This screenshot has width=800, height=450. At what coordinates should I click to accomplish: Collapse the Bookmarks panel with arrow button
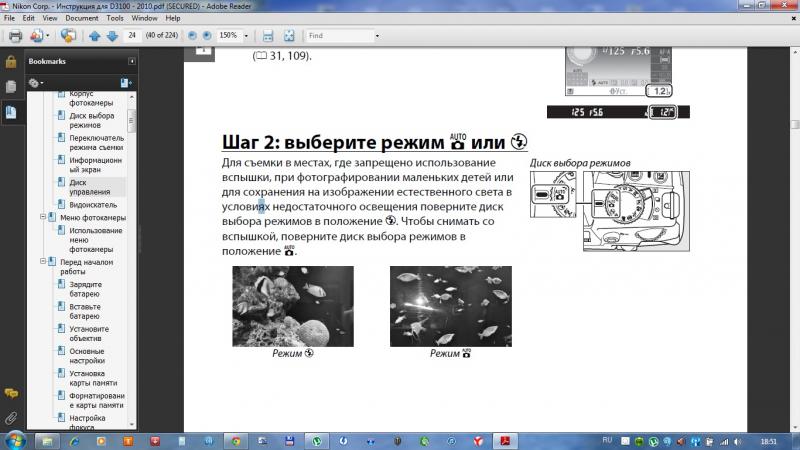[x=132, y=61]
